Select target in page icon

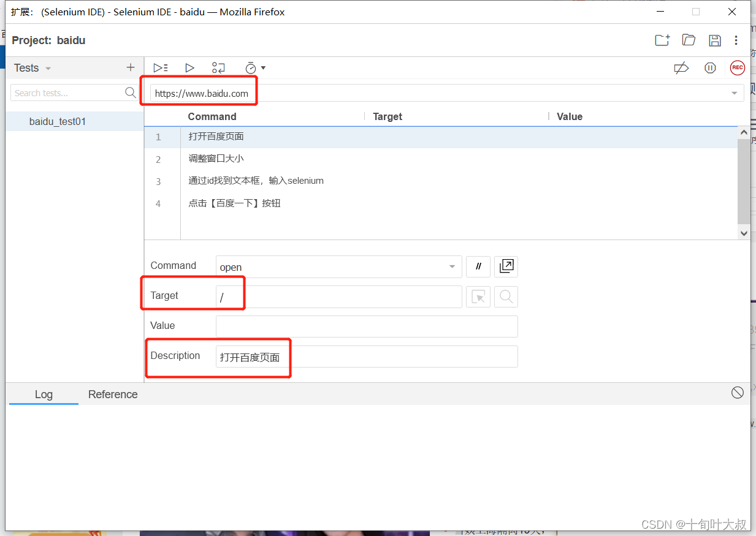(478, 296)
